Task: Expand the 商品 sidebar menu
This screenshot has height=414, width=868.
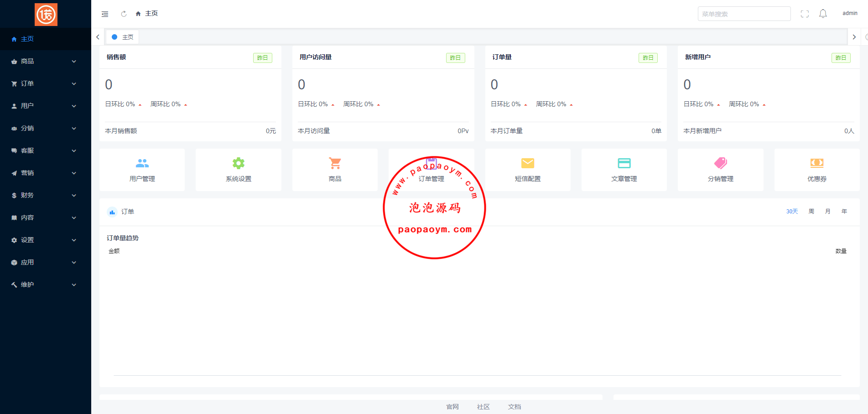Action: 44,61
